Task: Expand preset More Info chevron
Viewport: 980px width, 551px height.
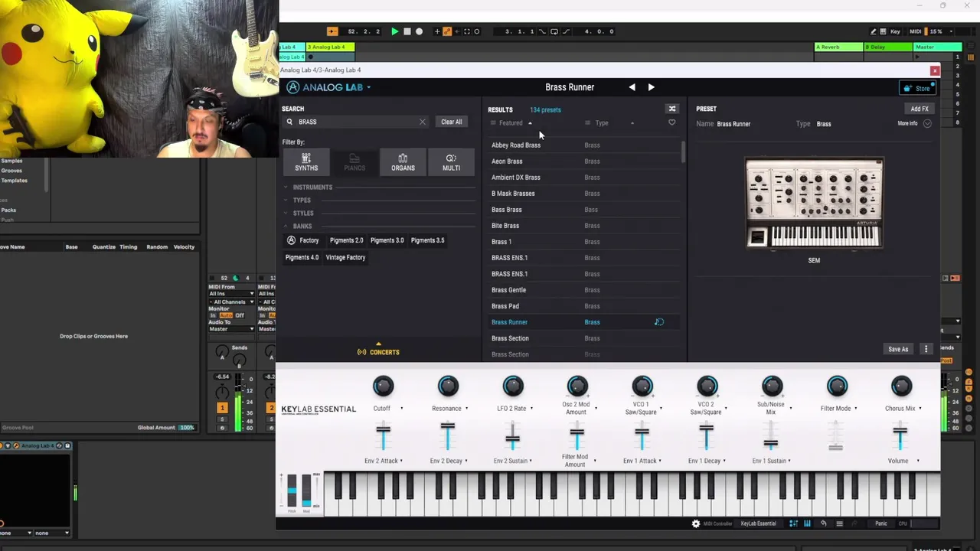Action: [927, 124]
